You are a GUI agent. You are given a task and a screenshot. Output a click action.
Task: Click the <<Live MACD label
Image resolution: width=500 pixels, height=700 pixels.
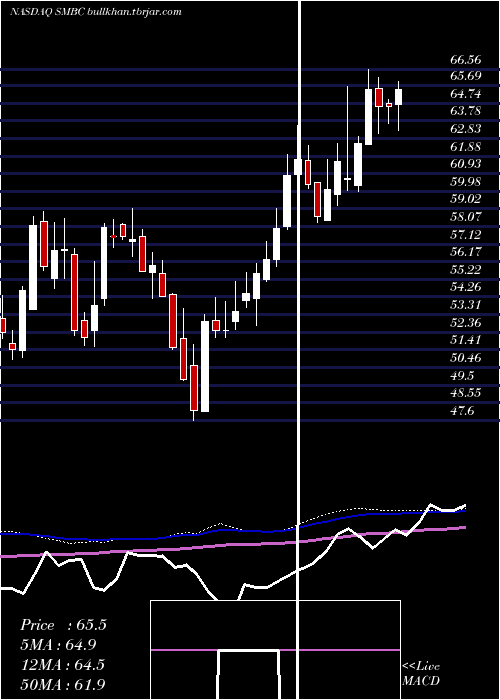[x=421, y=674]
